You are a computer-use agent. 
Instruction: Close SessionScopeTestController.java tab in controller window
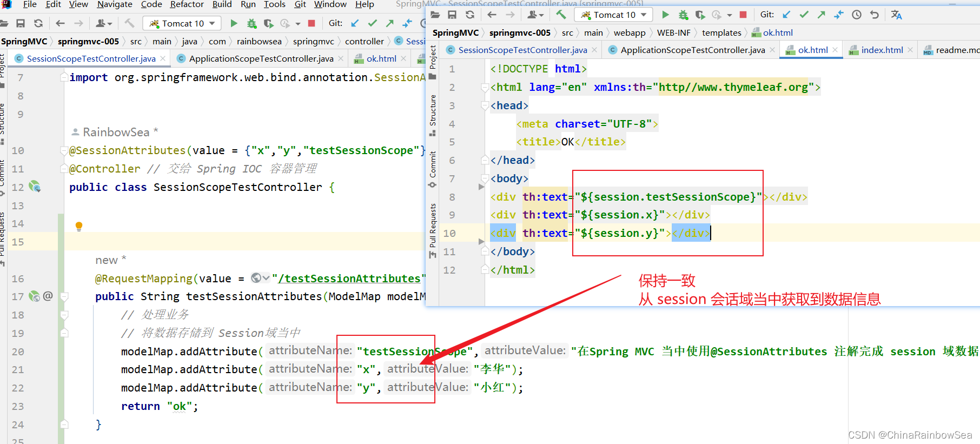pos(162,58)
